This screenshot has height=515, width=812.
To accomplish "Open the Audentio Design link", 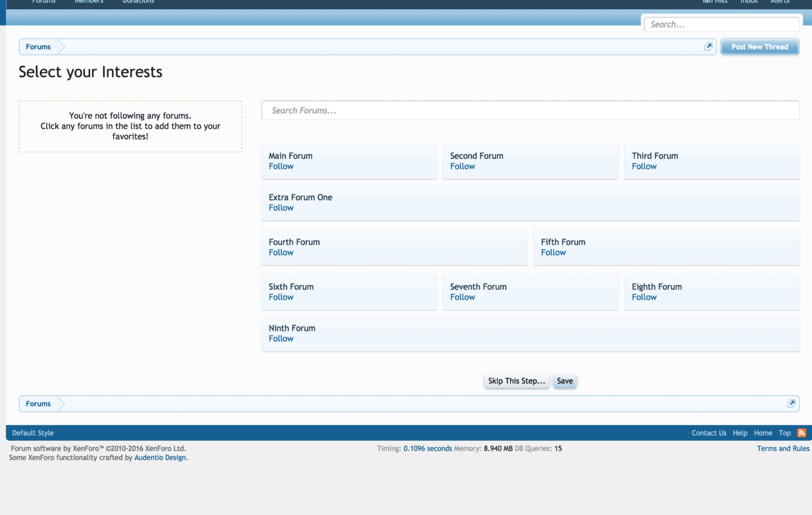I will 160,458.
